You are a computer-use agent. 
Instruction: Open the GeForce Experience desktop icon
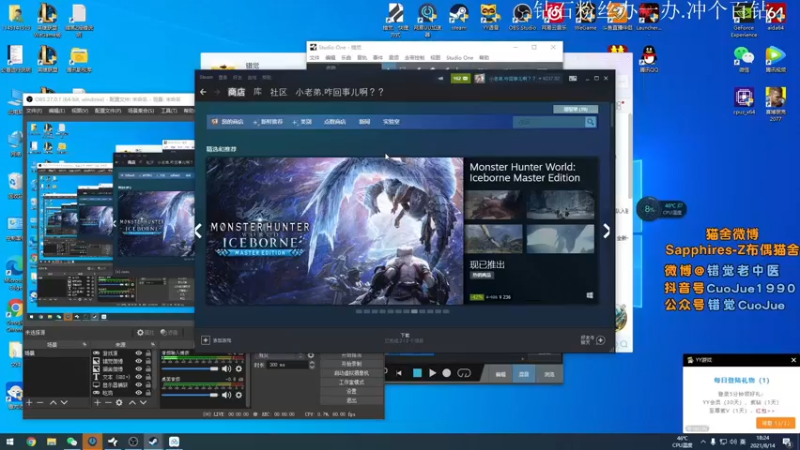click(x=743, y=20)
